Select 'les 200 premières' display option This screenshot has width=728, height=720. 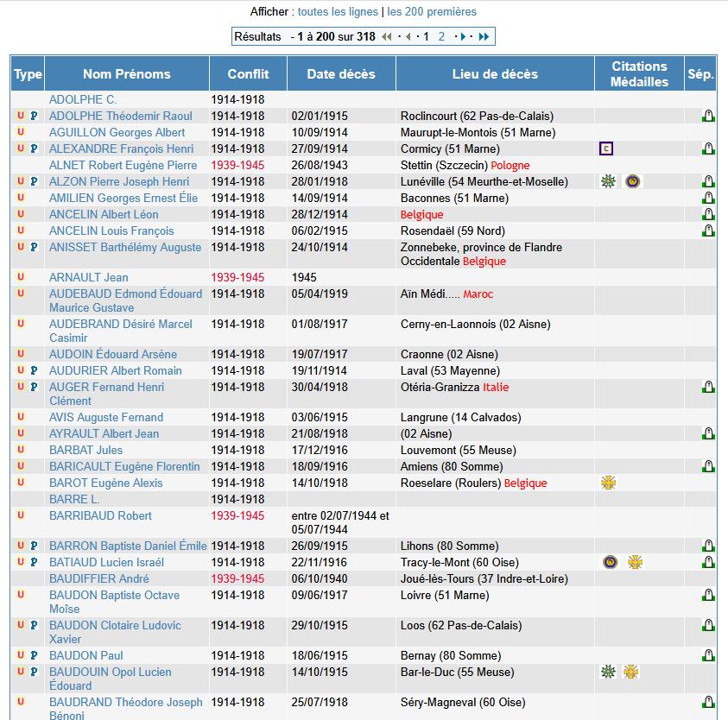pyautogui.click(x=432, y=12)
